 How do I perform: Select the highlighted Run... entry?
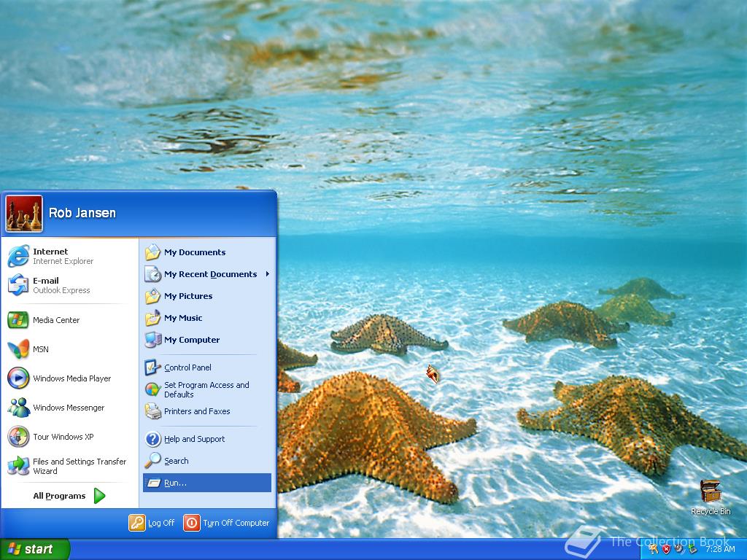[207, 483]
